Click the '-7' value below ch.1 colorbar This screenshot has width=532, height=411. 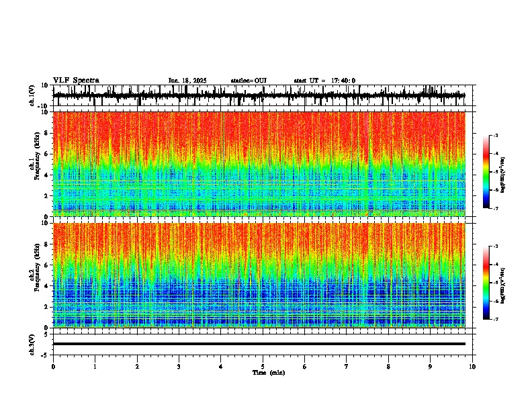[x=496, y=208]
